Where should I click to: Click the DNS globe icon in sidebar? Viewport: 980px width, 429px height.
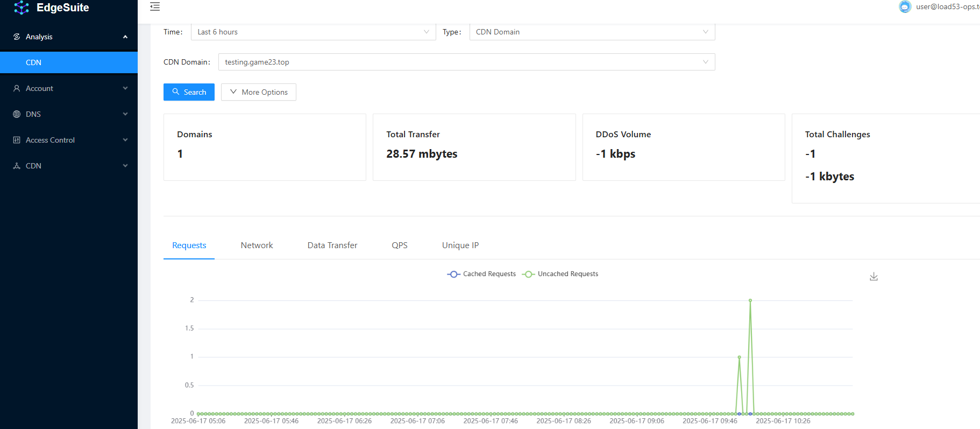pos(17,114)
